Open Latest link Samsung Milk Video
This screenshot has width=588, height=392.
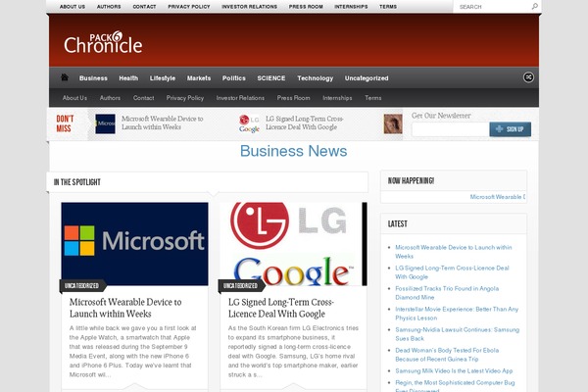[454, 371]
